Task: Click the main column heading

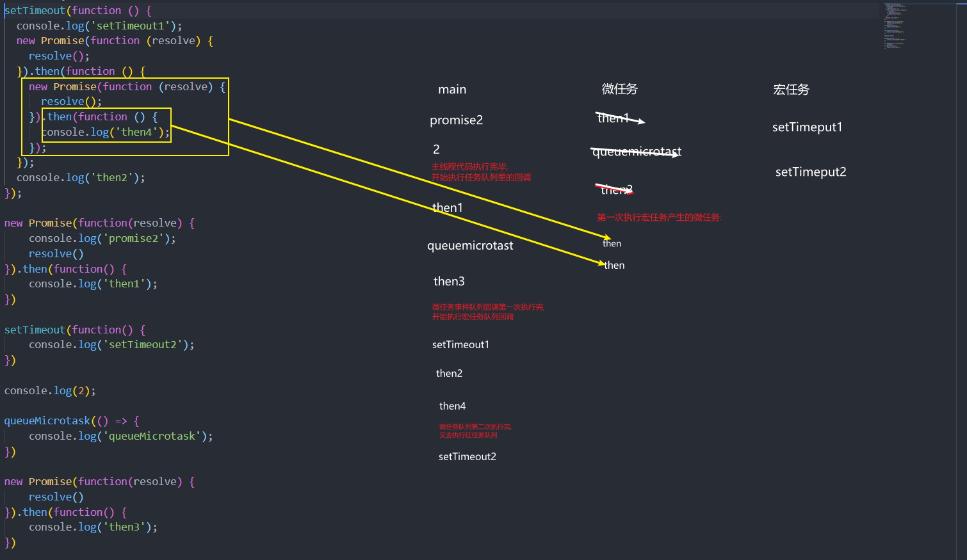Action: (452, 90)
